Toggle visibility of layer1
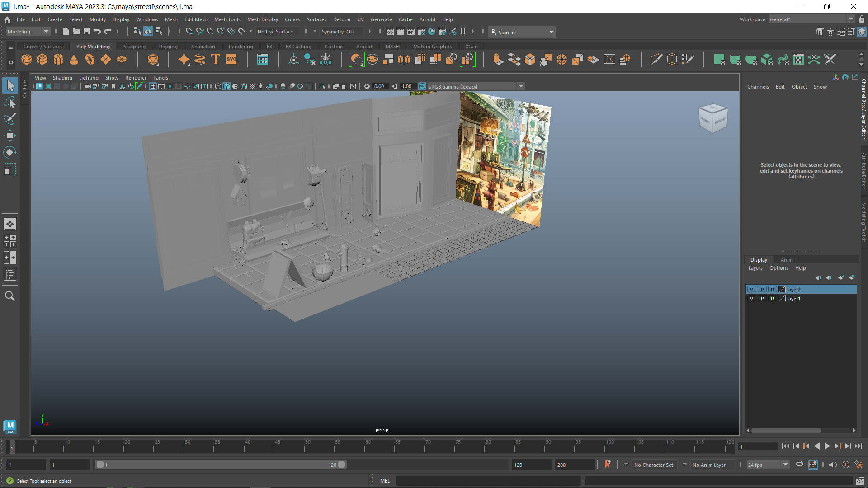The width and height of the screenshot is (868, 488). click(752, 299)
